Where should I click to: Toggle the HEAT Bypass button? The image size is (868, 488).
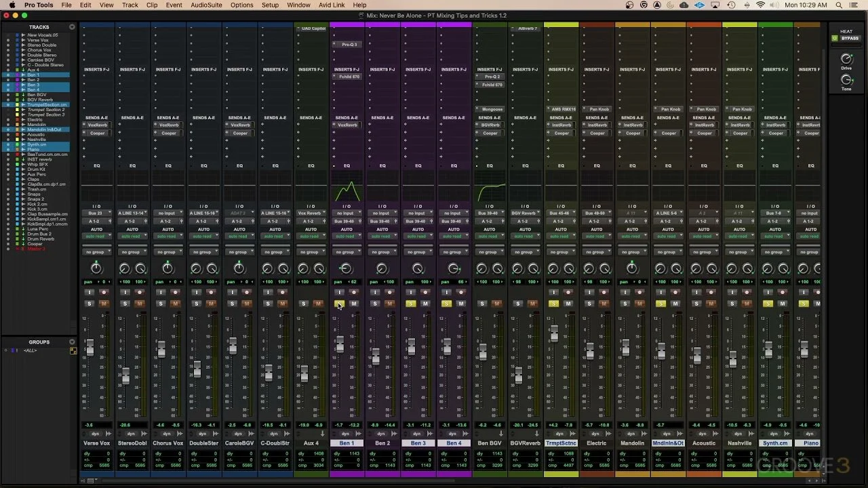point(850,39)
